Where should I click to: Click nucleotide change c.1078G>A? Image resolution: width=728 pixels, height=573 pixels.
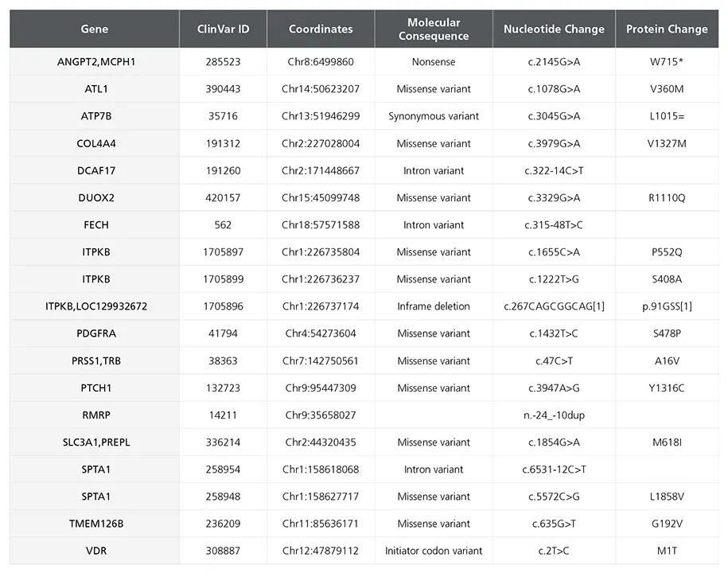coord(554,88)
